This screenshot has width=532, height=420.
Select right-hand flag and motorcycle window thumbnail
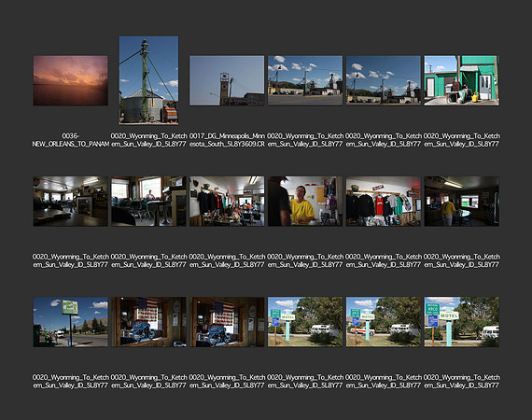[227, 322]
